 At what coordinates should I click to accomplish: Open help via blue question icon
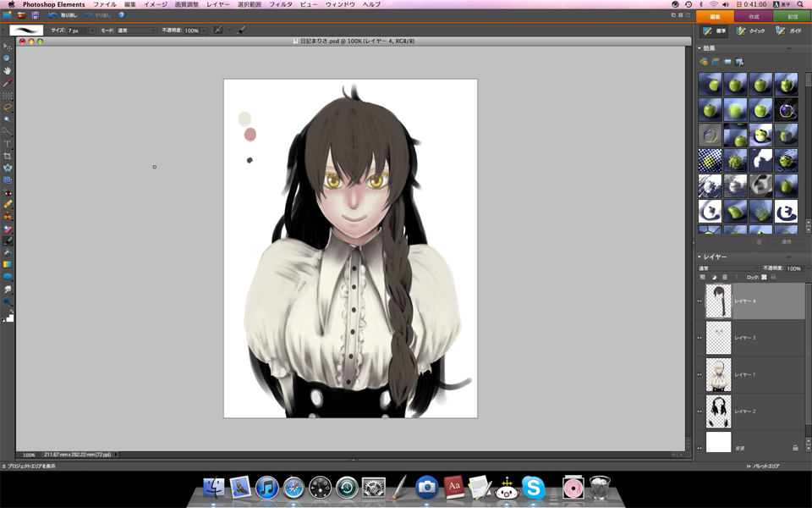tap(122, 15)
